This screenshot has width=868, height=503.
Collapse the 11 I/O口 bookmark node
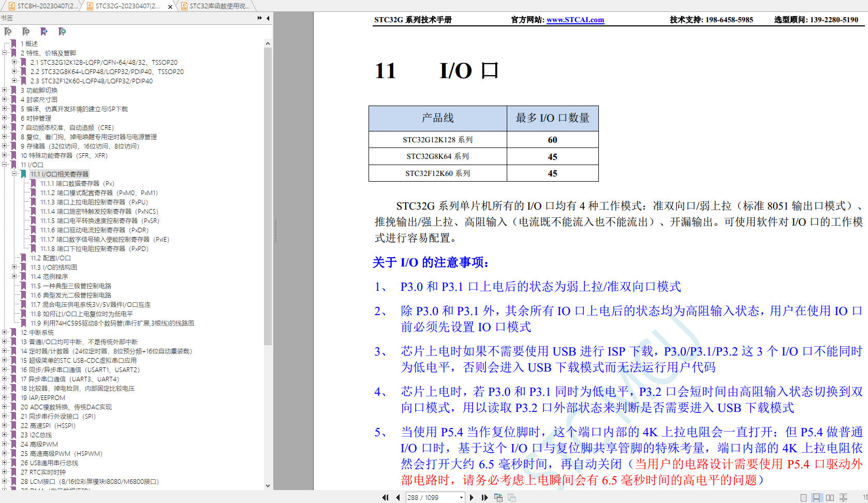pyautogui.click(x=5, y=165)
